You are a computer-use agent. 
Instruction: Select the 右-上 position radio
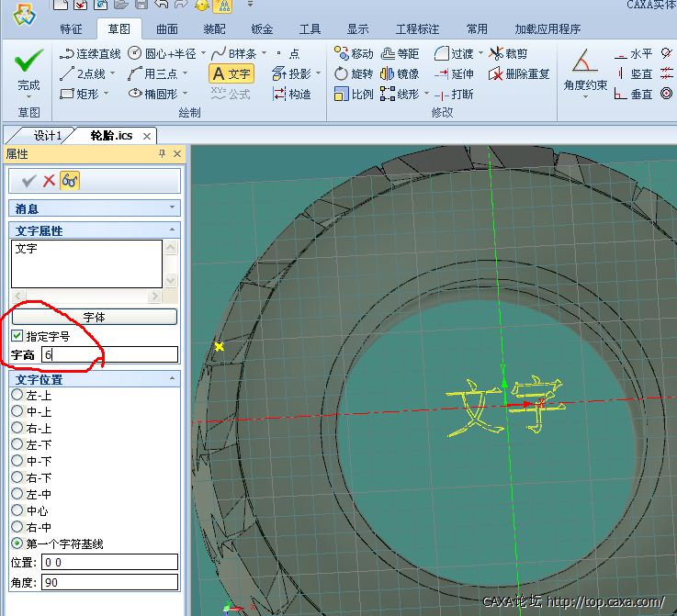pos(17,428)
